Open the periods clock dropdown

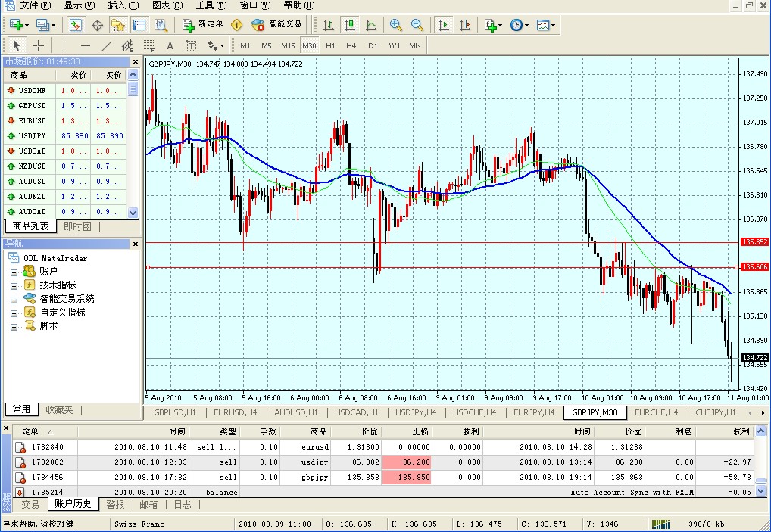click(520, 24)
